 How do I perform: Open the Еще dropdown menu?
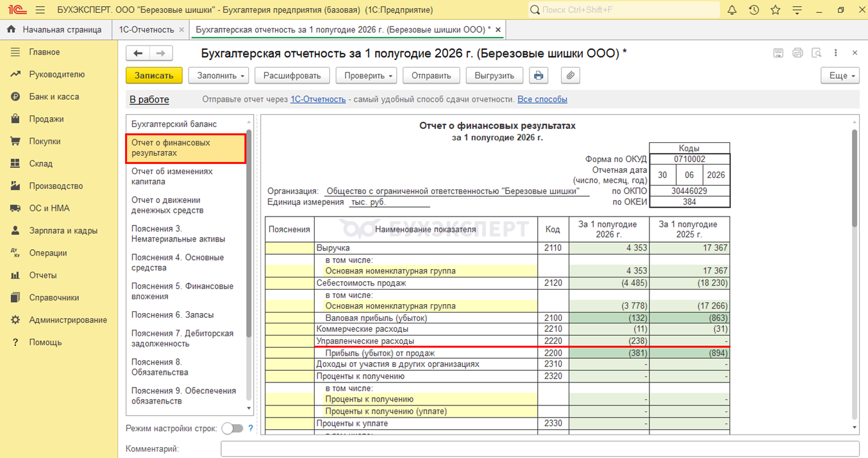[x=840, y=76]
